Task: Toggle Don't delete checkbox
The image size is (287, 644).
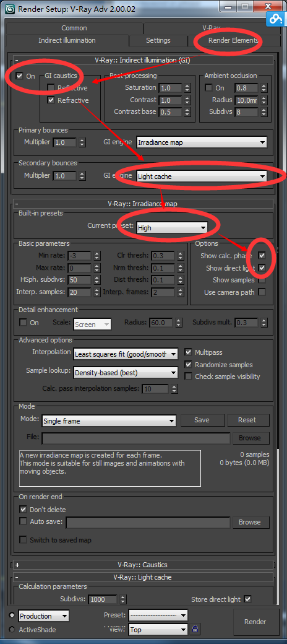Action: (24, 509)
